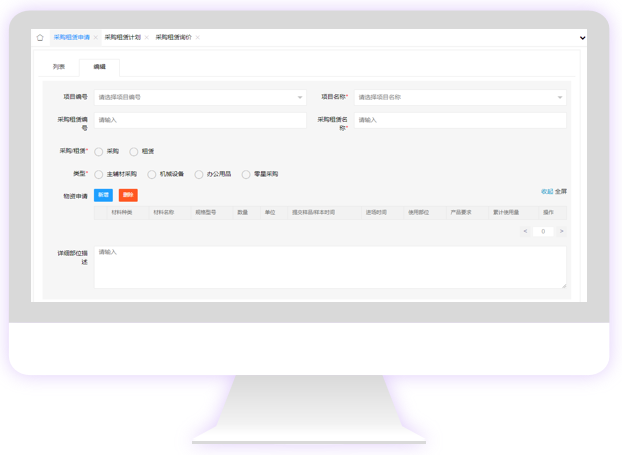622x455 pixels.
Task: Choose 办公用品 as the type
Action: (x=199, y=174)
